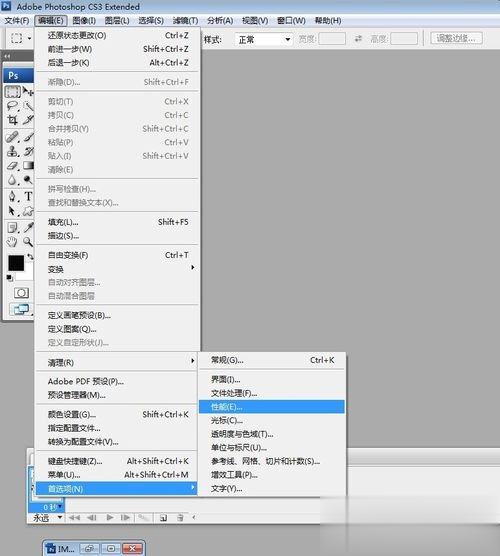500x556 pixels.
Task: Choose 性能(E)... in preferences submenu
Action: 272,407
